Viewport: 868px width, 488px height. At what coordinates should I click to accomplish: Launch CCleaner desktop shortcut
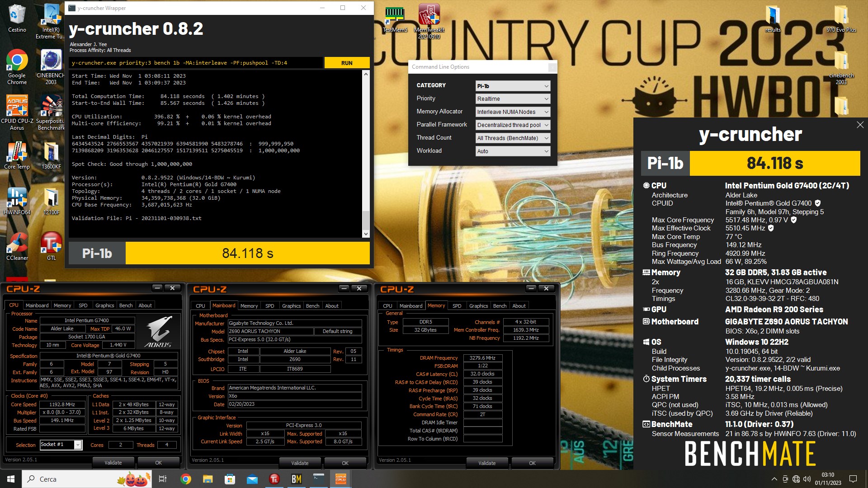point(17,247)
